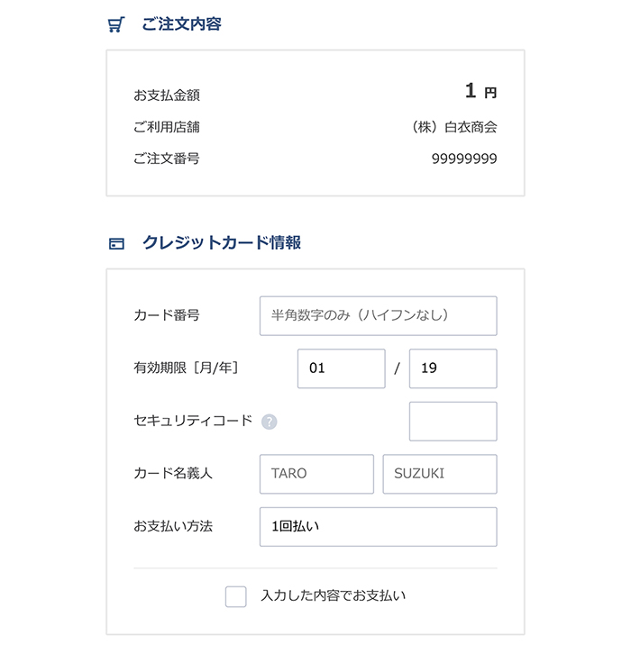Check the 入力した内容でお支払い checkbox
Screen dimensions: 631x672
tap(235, 596)
